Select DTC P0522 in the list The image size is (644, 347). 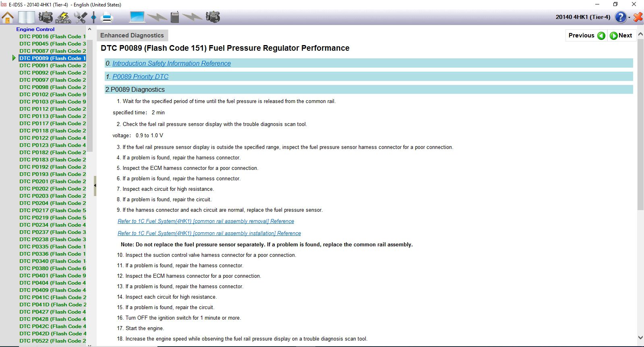click(x=53, y=341)
